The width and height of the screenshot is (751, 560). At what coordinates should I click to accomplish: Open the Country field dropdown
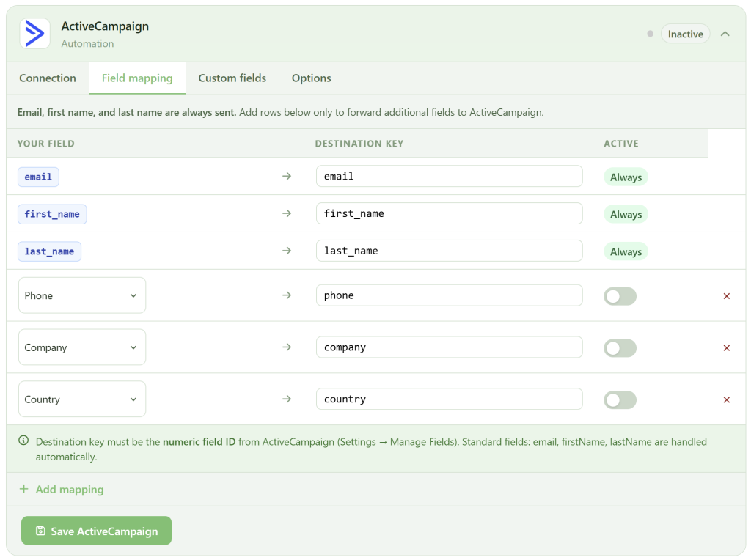tap(82, 399)
